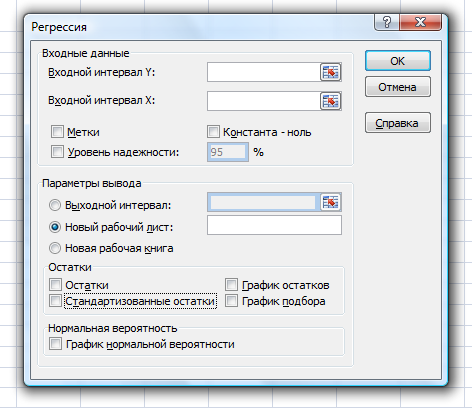Choose Новая рабочая книга radio option
The image size is (472, 408).
coord(55,248)
